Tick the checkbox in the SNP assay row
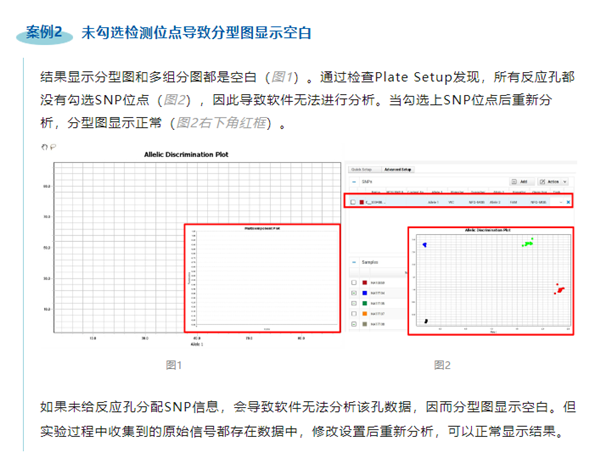 354,202
